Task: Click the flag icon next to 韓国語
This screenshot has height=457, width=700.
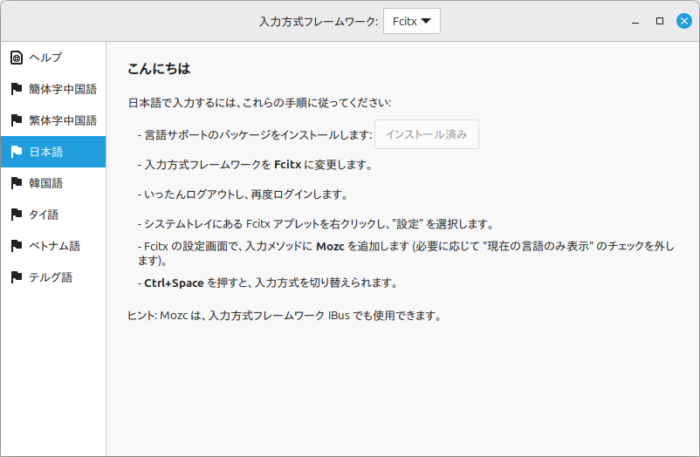Action: click(x=16, y=183)
